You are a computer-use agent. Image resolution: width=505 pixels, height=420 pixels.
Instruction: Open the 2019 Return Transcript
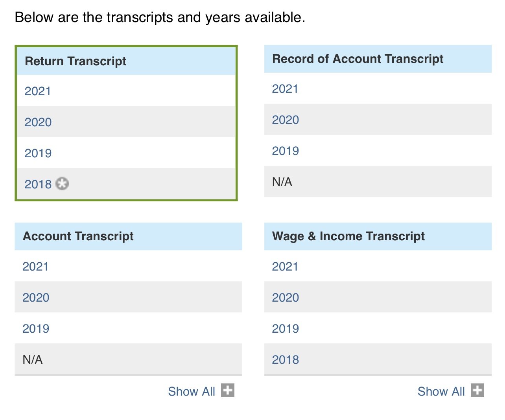[x=38, y=153]
